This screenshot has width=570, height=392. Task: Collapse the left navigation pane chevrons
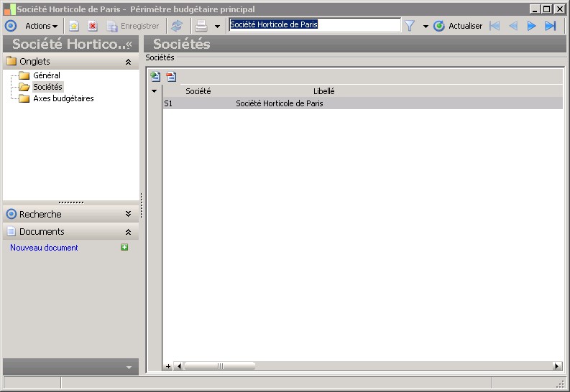[x=129, y=45]
